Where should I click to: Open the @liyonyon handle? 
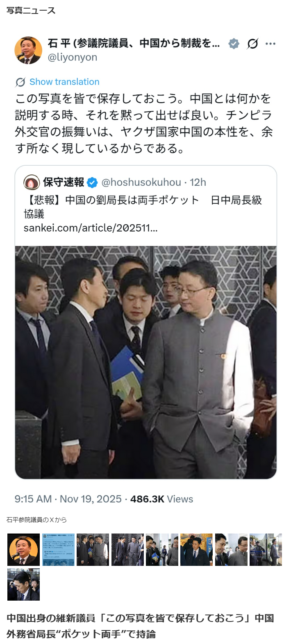[73, 57]
